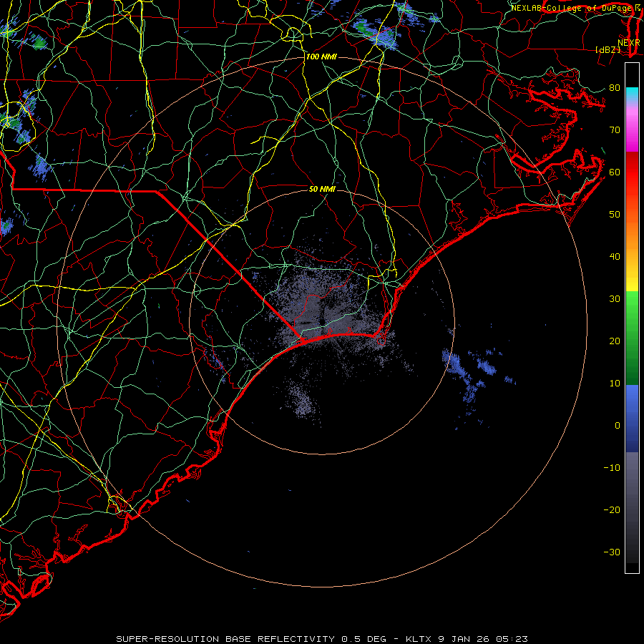Click the 10 value on dBZ scale
The width and height of the screenshot is (644, 644).
615,384
